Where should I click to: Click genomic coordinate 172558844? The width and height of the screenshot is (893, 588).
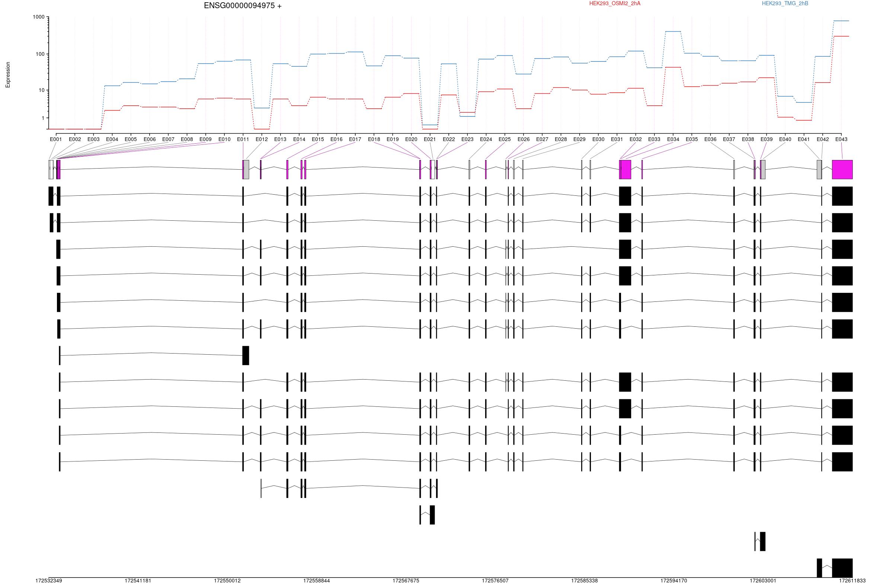click(x=317, y=581)
